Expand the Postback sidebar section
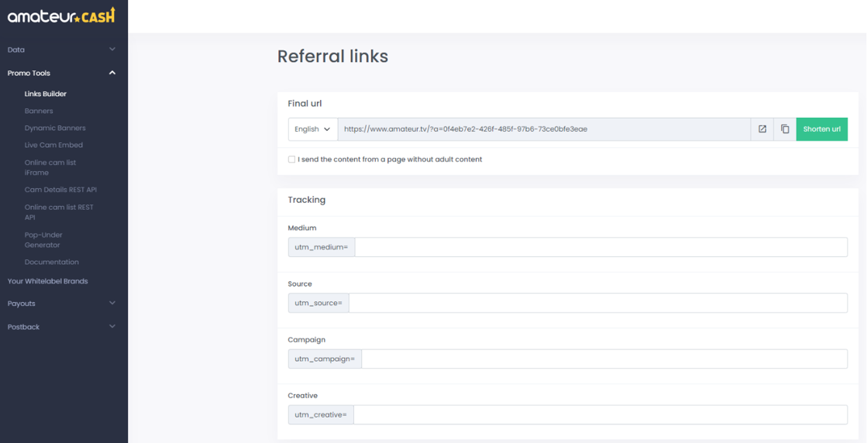Screen dimensions: 868x443 click(61, 327)
